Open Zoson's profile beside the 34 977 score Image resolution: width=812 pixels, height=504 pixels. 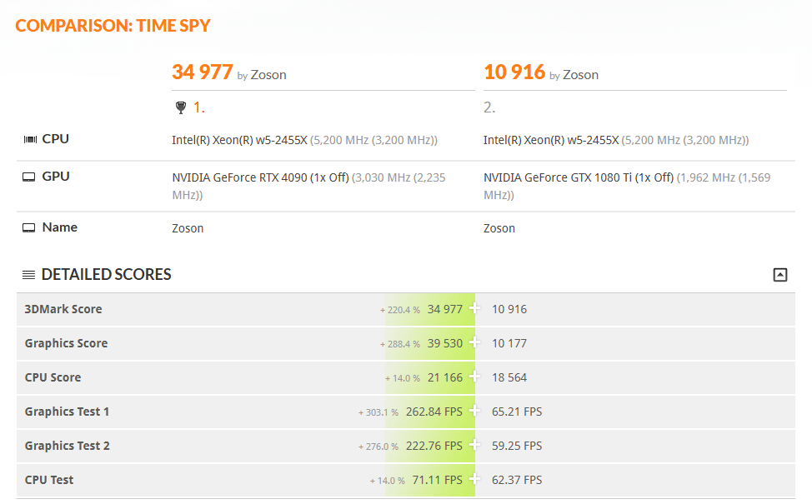click(x=268, y=75)
